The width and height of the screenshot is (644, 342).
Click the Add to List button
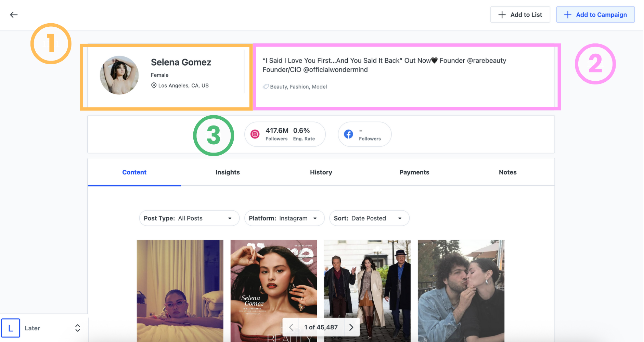[520, 15]
